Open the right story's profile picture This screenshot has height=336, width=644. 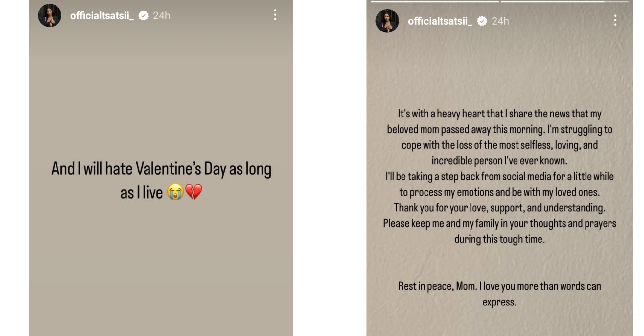(x=387, y=21)
